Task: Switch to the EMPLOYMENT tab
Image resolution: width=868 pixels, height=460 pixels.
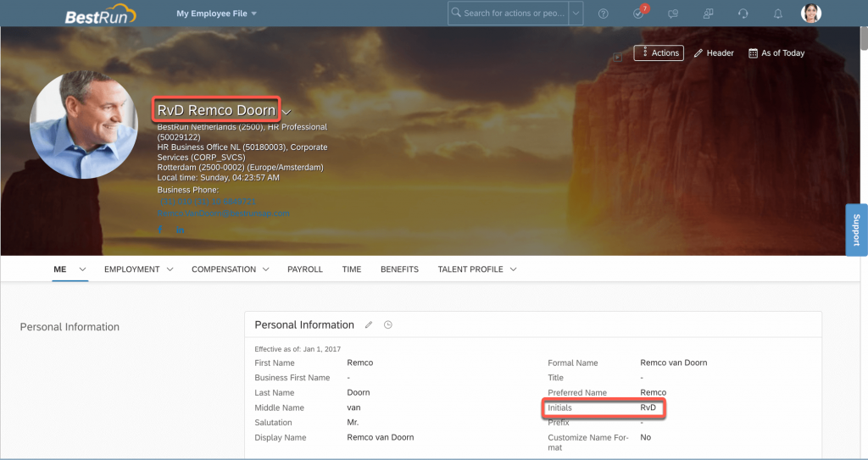Action: point(131,269)
